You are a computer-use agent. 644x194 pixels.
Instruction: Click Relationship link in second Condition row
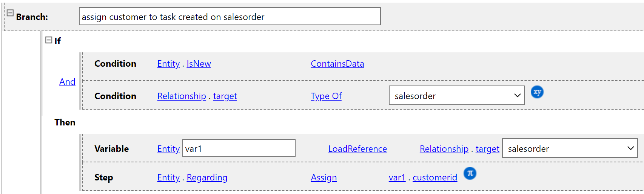pos(182,96)
